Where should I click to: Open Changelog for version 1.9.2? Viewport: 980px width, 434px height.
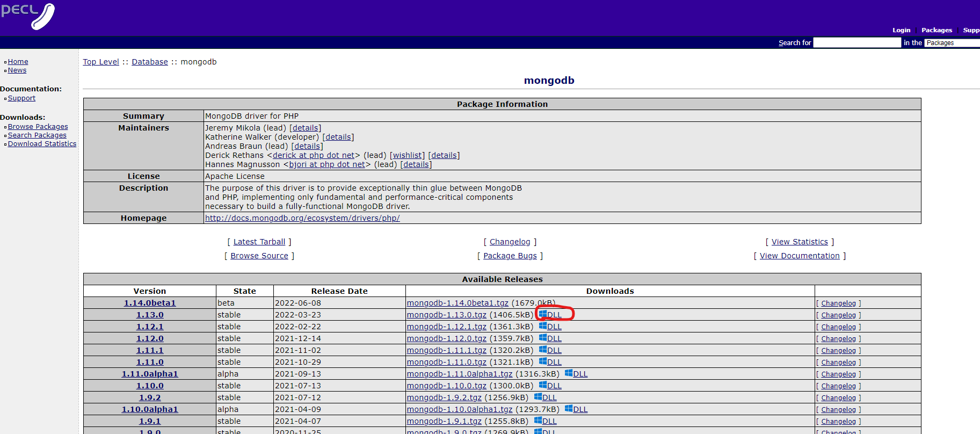(x=838, y=398)
